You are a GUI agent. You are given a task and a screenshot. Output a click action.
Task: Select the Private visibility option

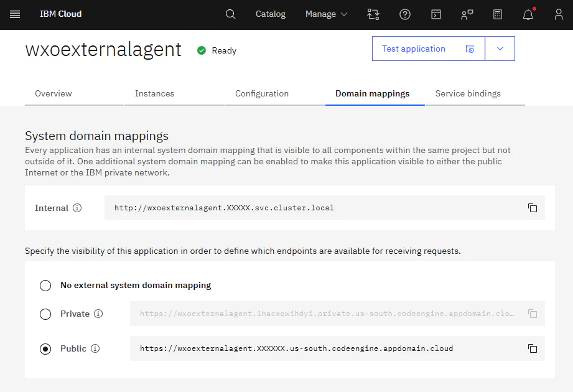45,314
